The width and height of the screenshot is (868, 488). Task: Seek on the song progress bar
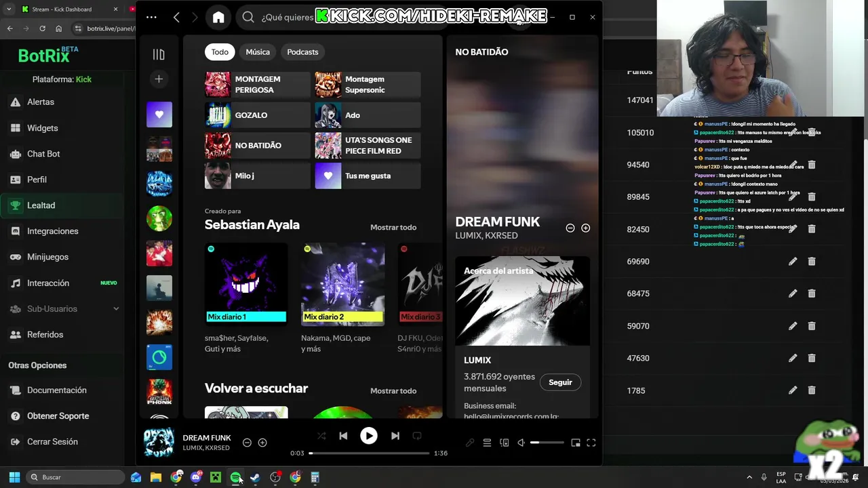click(x=369, y=453)
